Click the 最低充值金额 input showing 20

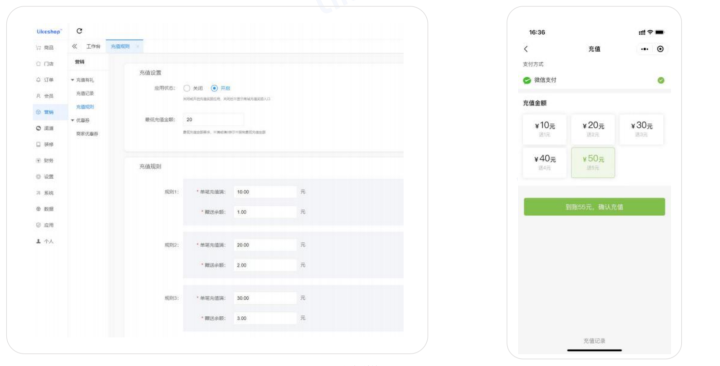(213, 120)
